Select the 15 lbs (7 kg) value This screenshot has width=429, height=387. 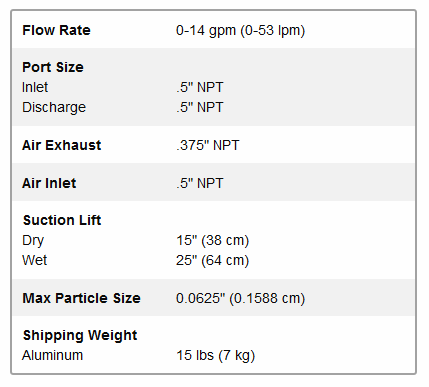coord(216,356)
